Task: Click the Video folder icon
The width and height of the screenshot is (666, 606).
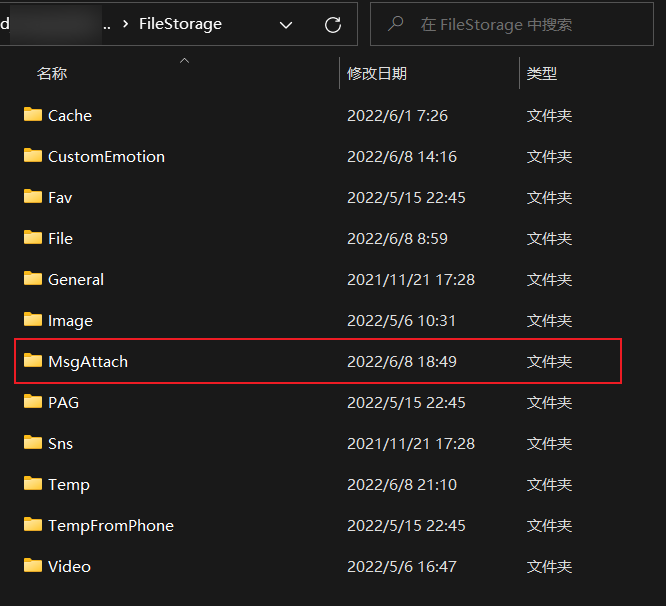Action: (x=33, y=566)
